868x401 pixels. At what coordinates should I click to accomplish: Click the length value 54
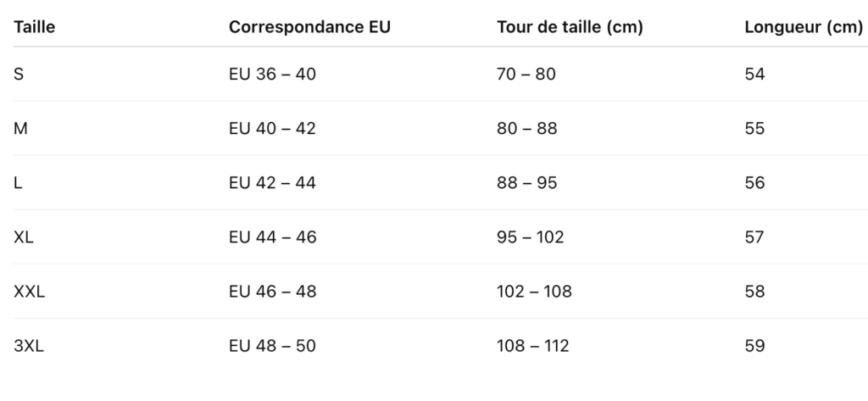[x=754, y=74]
